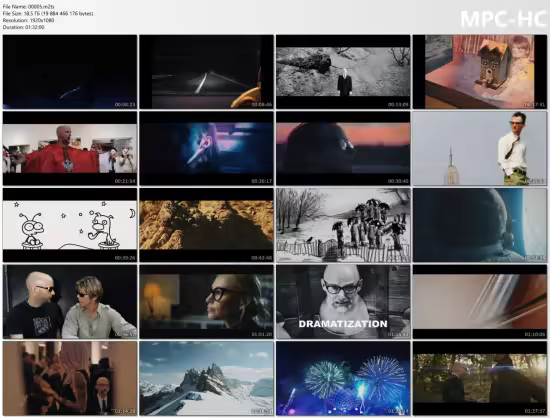Click the Duration 01:32:00 text line
Screen dimensions: 550x418
(24, 27)
